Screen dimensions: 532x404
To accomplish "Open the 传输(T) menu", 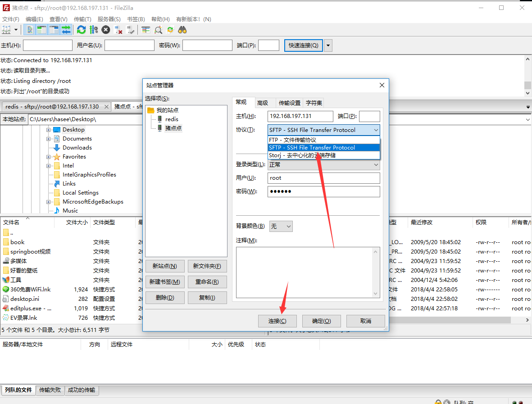I will pos(82,19).
